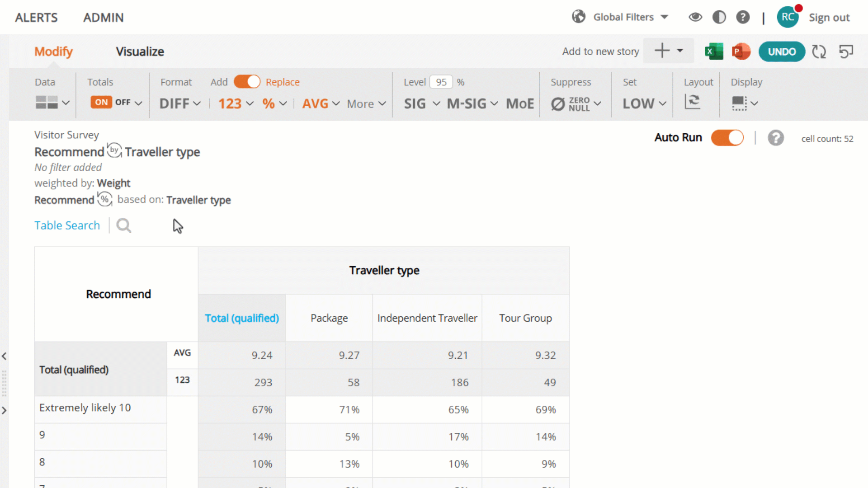Click the Layout swap axes icon
Viewport: 868px width, 488px height.
pos(692,102)
